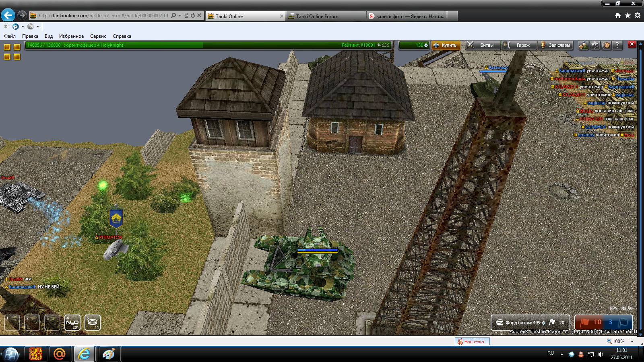Click the tankionline.com URL field
Viewport: 644px width, 362px height.
103,16
